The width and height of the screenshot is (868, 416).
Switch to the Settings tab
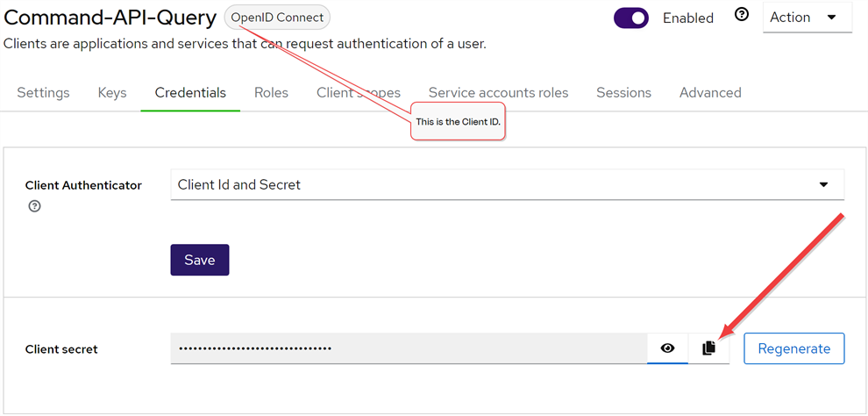coord(43,92)
